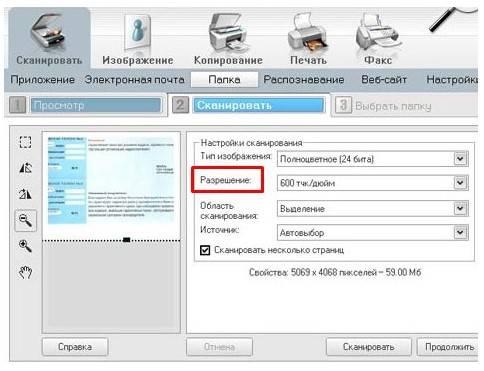Open the Изображение section icon

click(138, 32)
